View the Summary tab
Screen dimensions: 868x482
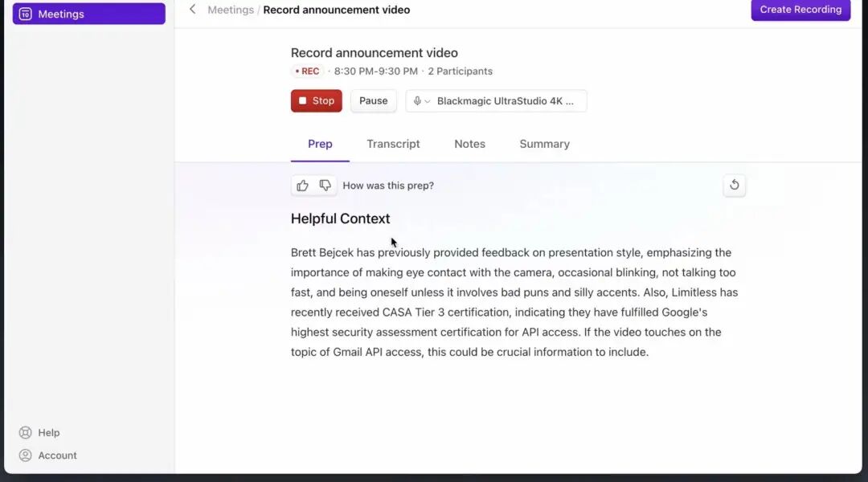point(544,144)
